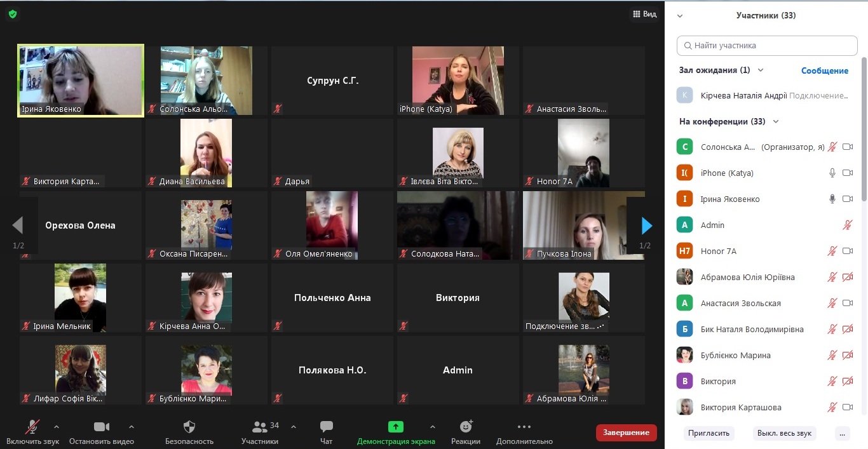Click the Сообщение link in waiting room
The height and width of the screenshot is (449, 868).
pyautogui.click(x=824, y=70)
